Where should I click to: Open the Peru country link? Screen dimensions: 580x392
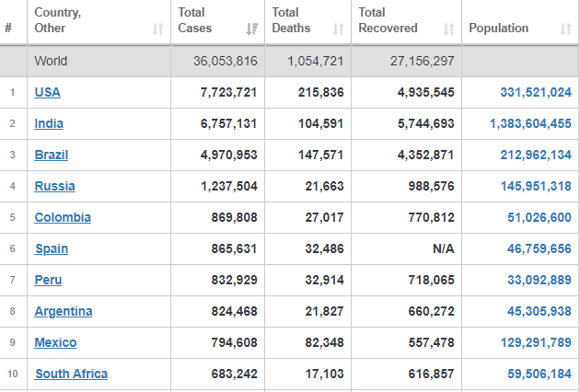coord(48,280)
